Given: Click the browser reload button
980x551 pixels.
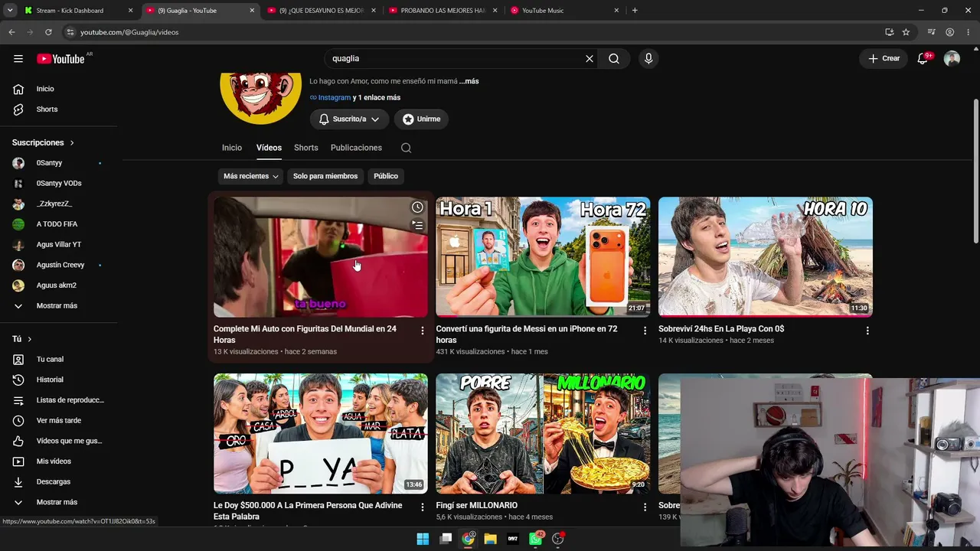Looking at the screenshot, I should [48, 32].
